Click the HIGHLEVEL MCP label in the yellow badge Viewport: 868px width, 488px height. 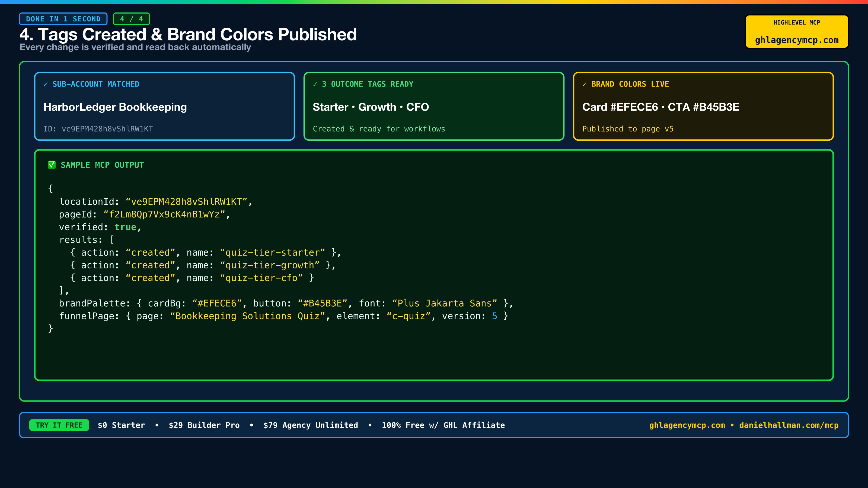797,23
